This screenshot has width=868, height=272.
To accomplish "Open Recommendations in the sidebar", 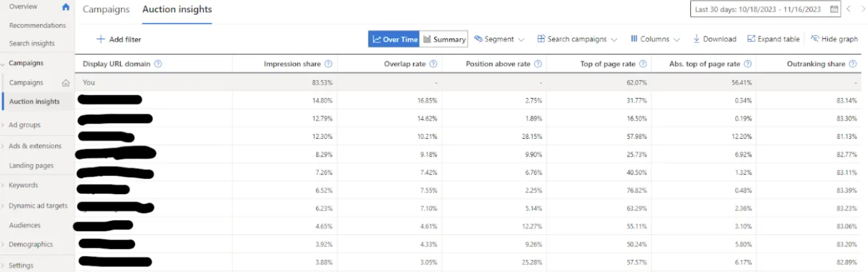I will tap(38, 25).
